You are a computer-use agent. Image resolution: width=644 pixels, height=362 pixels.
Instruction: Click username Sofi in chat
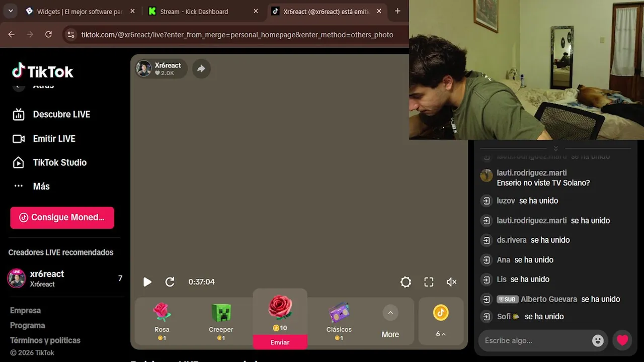pos(504,317)
